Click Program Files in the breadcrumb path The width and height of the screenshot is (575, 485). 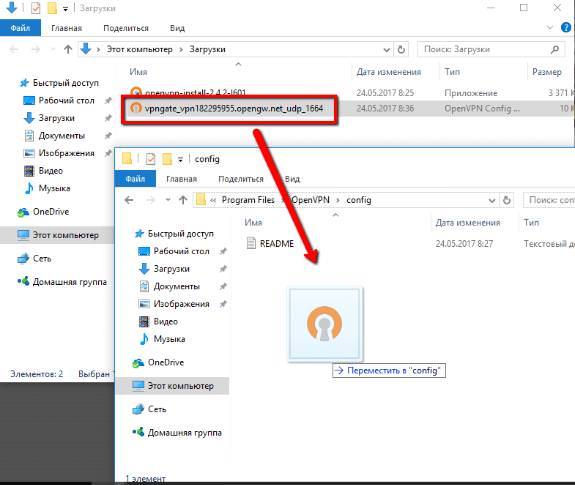pyautogui.click(x=248, y=200)
